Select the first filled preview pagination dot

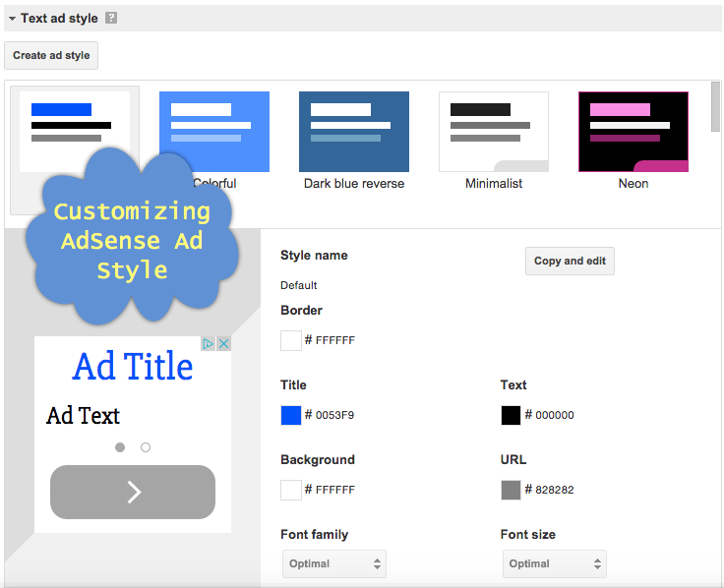pos(120,447)
